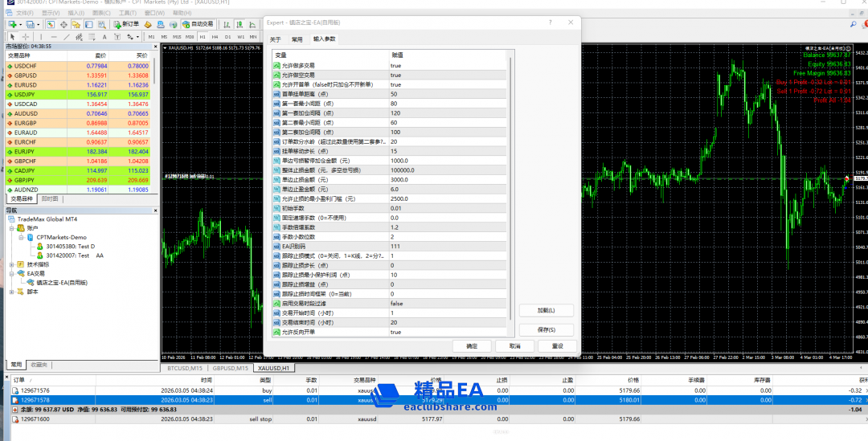Click the 加载(L) button

(x=547, y=310)
